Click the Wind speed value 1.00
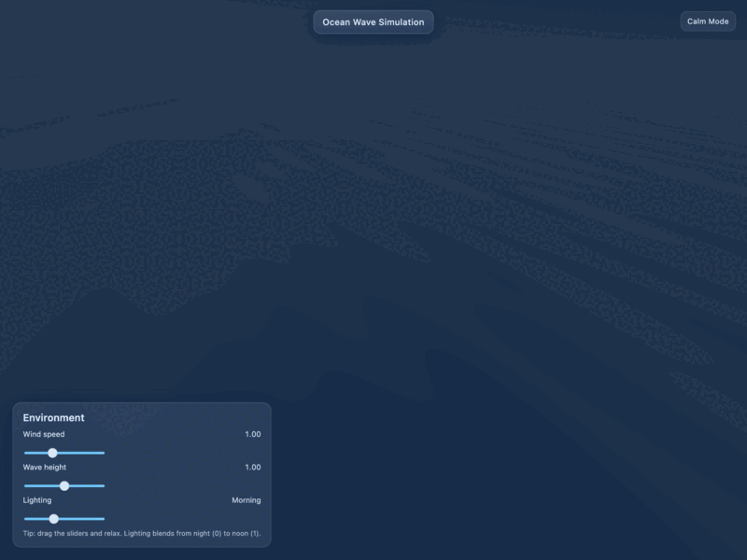 coord(253,434)
